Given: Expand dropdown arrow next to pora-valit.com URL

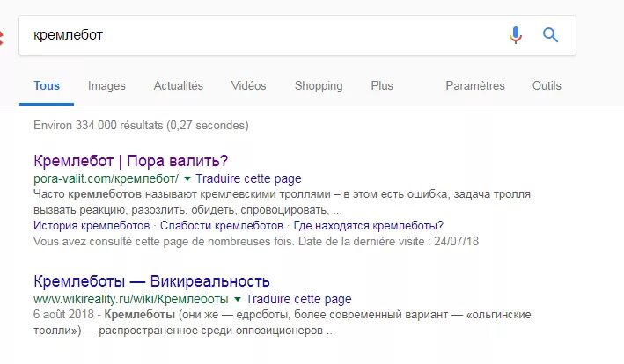Looking at the screenshot, I should [x=187, y=178].
